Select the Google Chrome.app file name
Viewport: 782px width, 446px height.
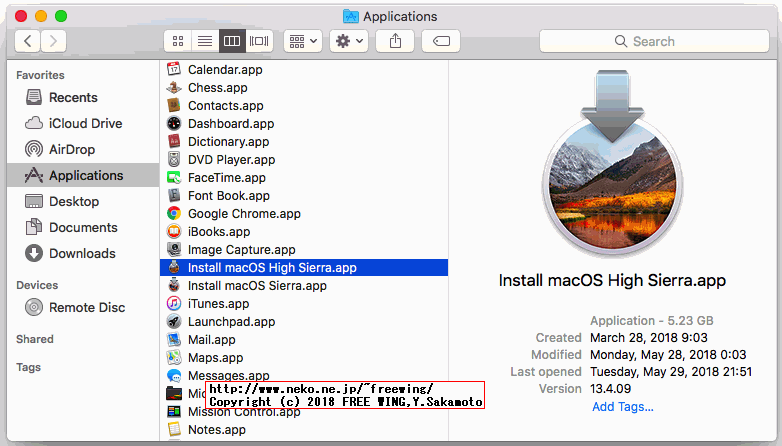[x=244, y=214]
